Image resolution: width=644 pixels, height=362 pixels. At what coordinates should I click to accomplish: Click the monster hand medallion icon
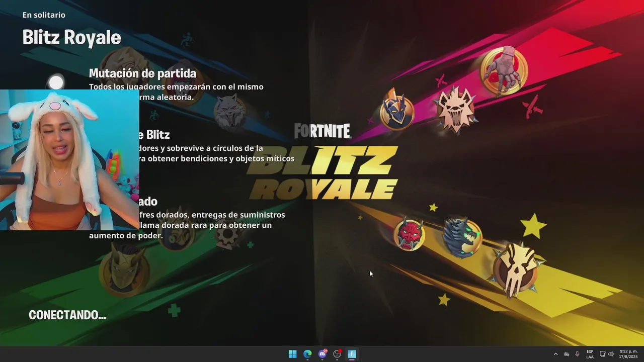point(504,71)
